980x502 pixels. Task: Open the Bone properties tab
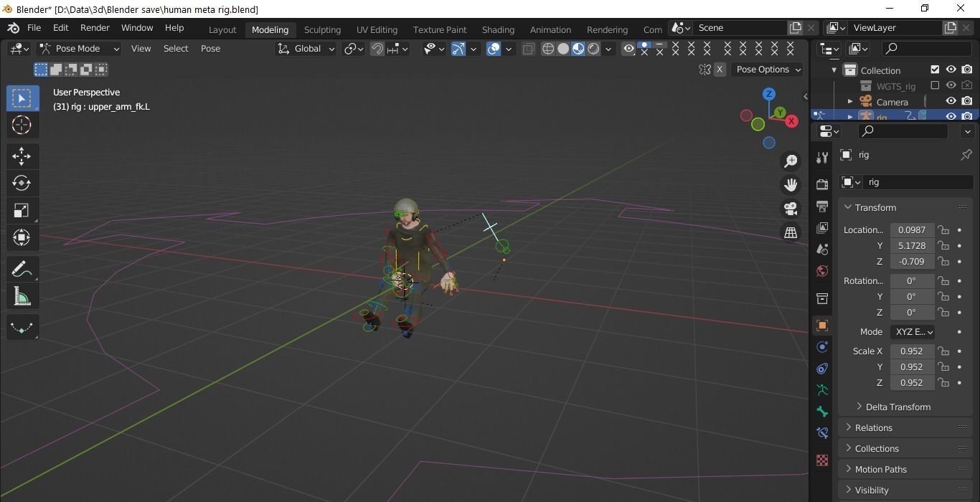pyautogui.click(x=822, y=412)
